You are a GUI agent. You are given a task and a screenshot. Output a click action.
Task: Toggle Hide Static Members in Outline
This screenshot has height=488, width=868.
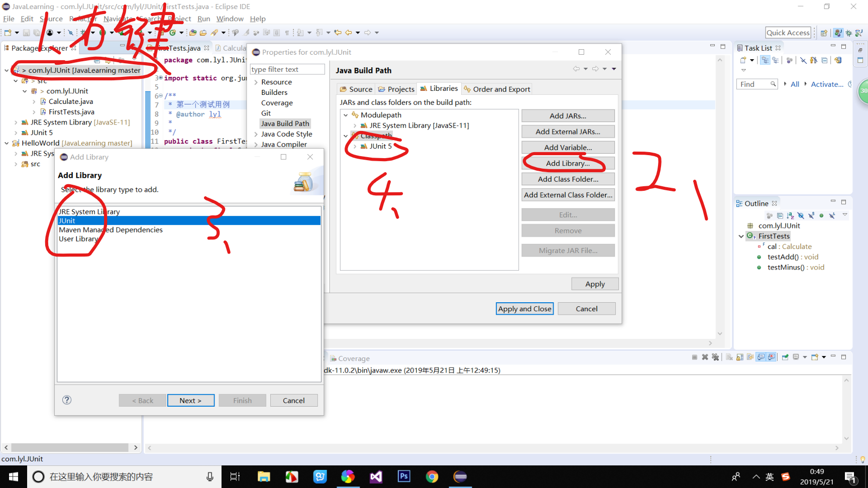point(811,215)
